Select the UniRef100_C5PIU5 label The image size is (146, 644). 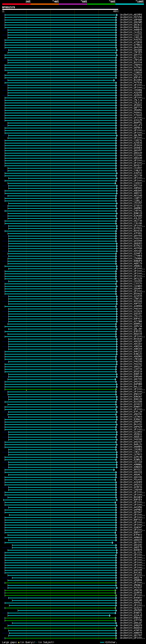131,60
